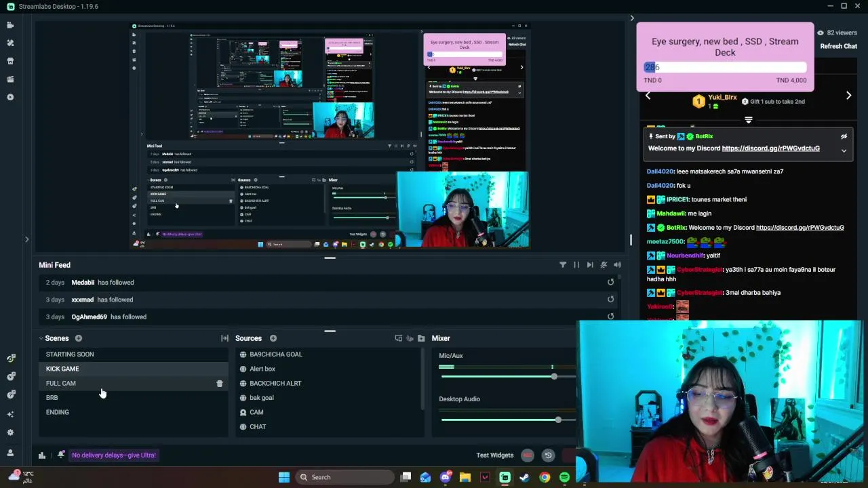Open performance stats bar-chart icon
The height and width of the screenshot is (488, 868).
pyautogui.click(x=41, y=455)
